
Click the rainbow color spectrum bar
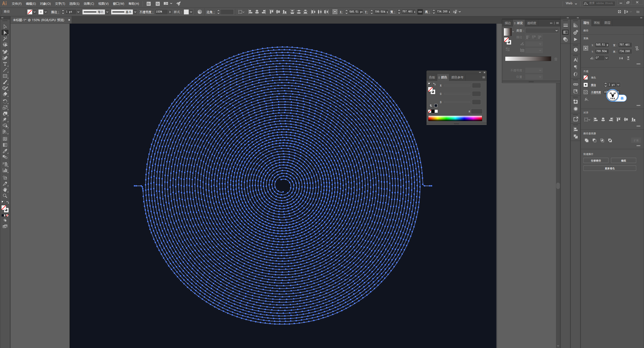click(x=455, y=119)
